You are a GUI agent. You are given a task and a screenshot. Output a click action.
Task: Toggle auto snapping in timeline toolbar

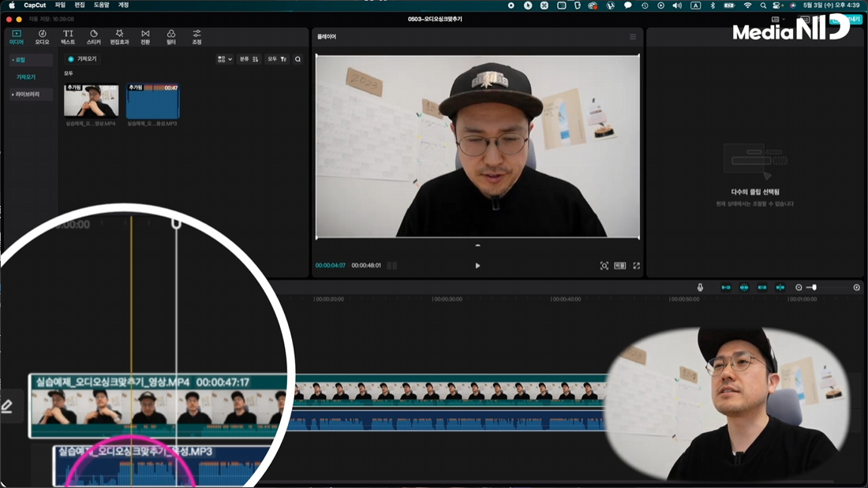click(x=744, y=287)
